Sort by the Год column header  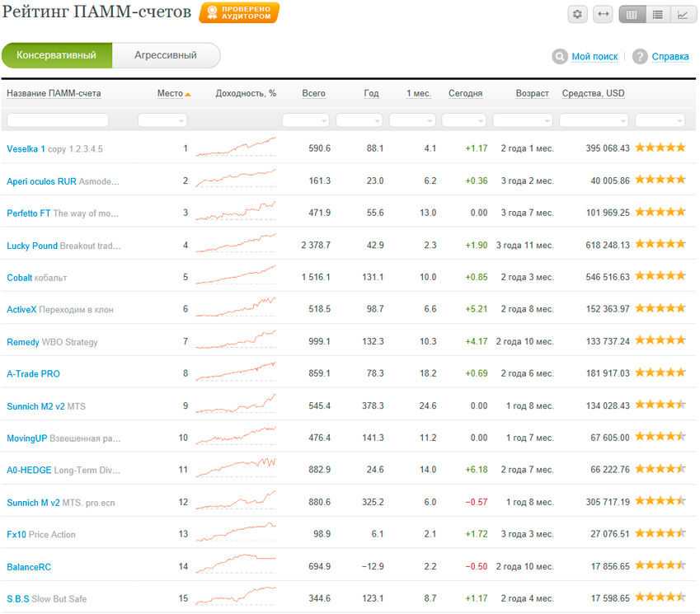pyautogui.click(x=371, y=93)
